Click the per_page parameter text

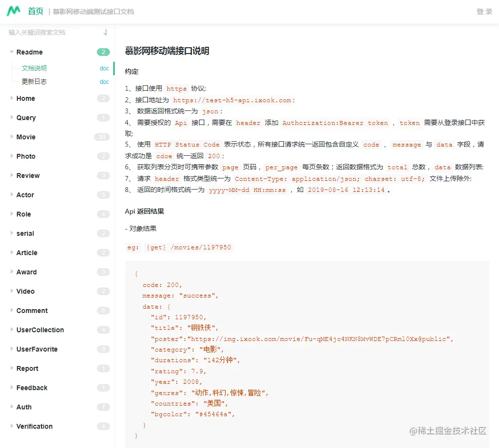pyautogui.click(x=282, y=167)
